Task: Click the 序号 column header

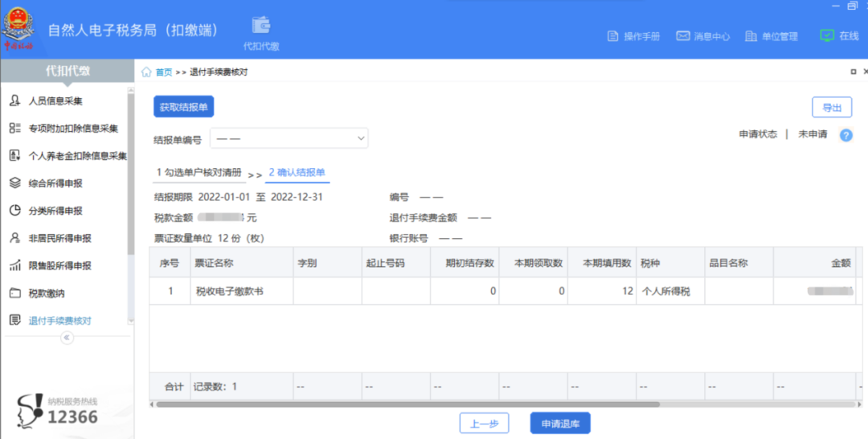Action: pyautogui.click(x=170, y=263)
